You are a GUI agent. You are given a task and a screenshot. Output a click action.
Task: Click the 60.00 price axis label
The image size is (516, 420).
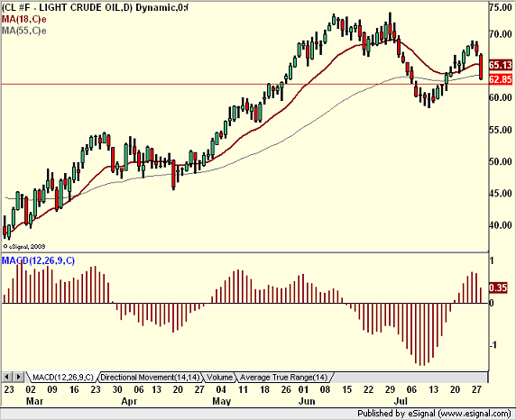click(x=501, y=97)
